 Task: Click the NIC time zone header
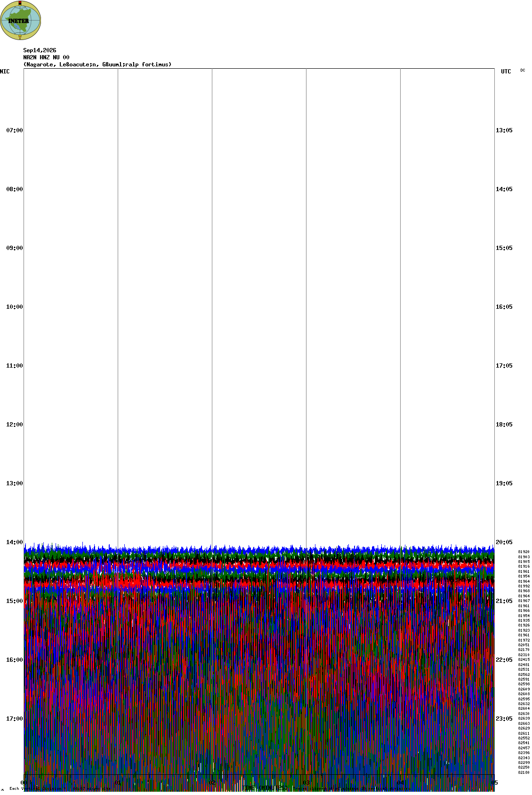[5, 72]
